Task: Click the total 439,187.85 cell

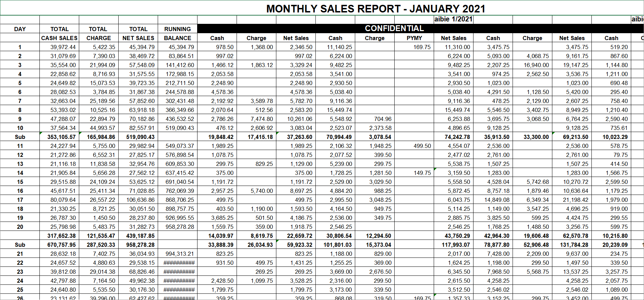Action: coord(138,236)
